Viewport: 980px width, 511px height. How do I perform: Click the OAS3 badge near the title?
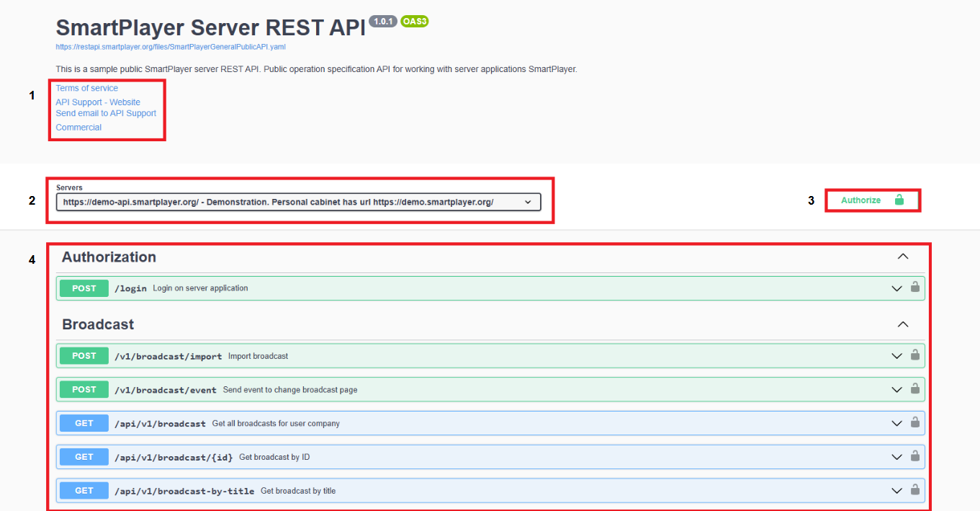click(x=414, y=22)
